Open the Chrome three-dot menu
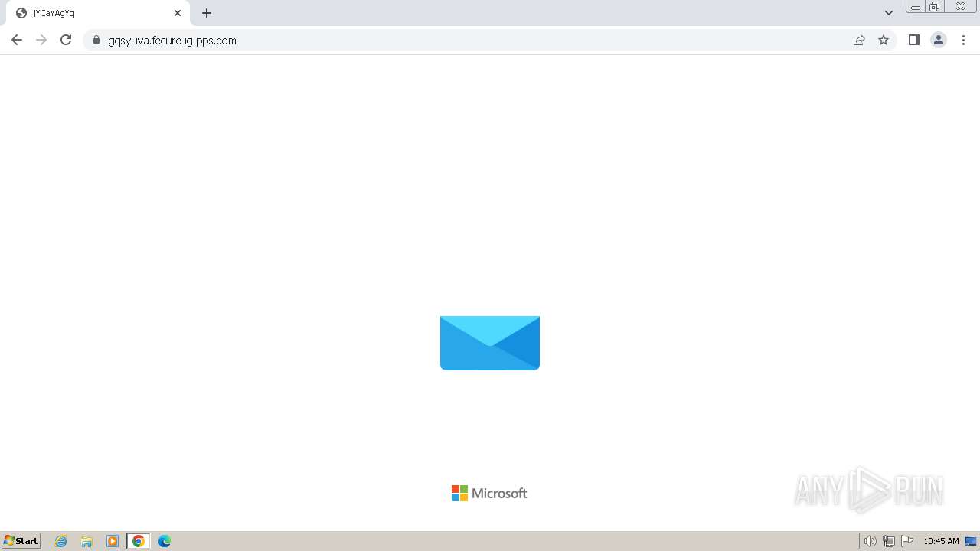Image resolution: width=980 pixels, height=551 pixels. point(963,40)
